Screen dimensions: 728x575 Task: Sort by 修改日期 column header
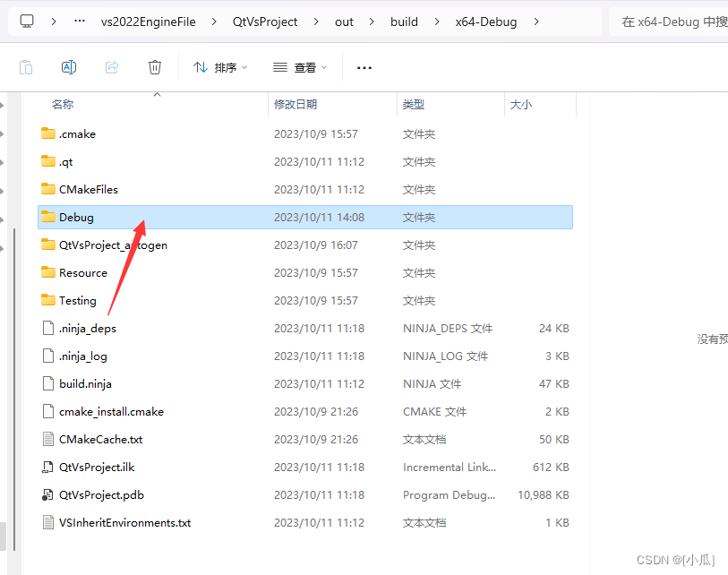pos(295,105)
